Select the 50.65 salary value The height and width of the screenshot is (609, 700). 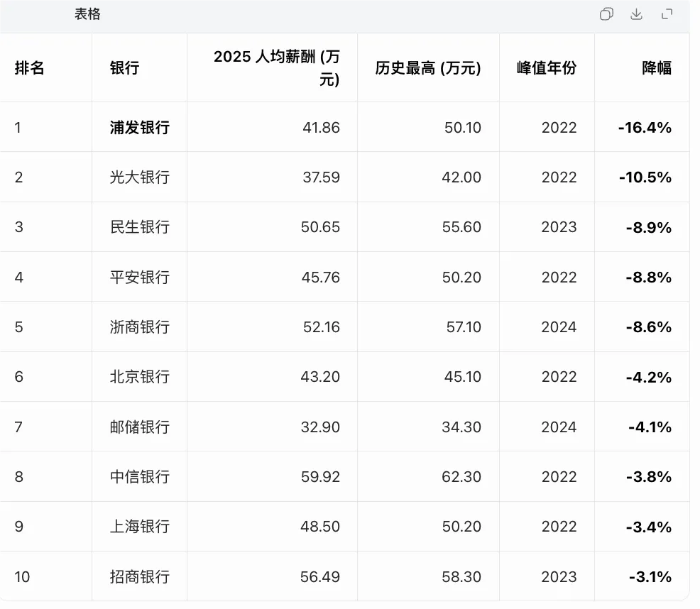[320, 227]
